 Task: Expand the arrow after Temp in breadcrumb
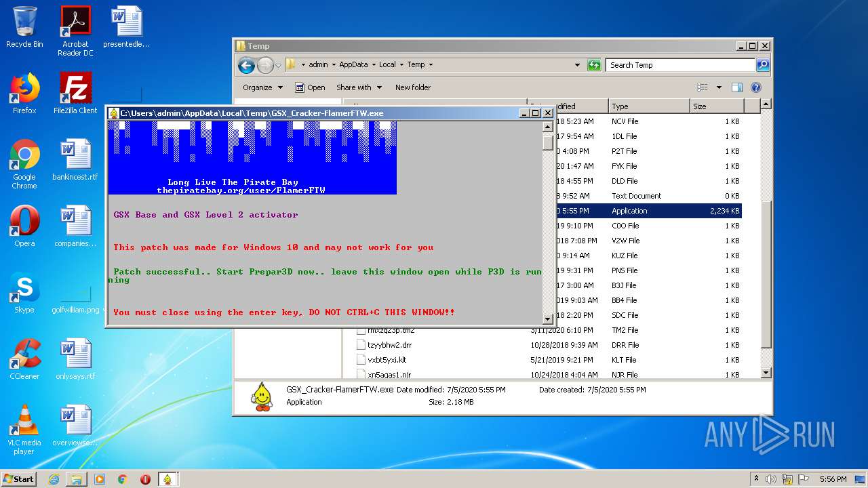tap(431, 65)
